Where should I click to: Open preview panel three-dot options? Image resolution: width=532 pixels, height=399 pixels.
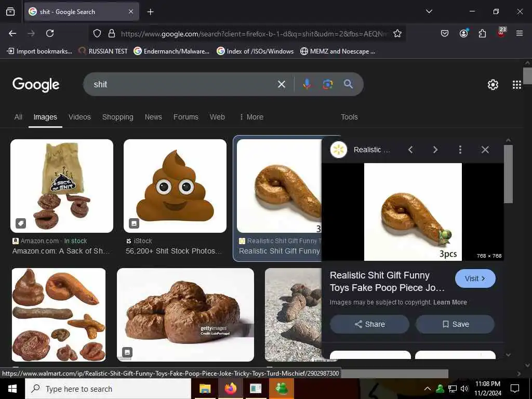point(460,150)
